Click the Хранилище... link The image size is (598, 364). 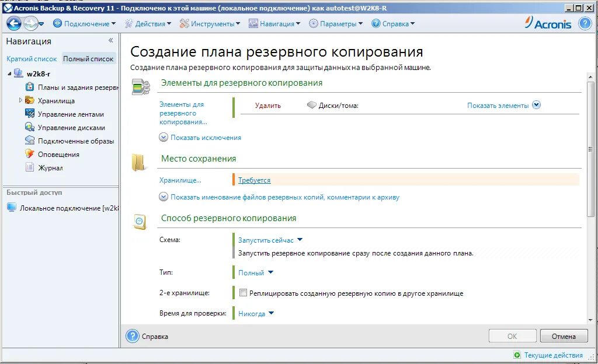pyautogui.click(x=180, y=180)
